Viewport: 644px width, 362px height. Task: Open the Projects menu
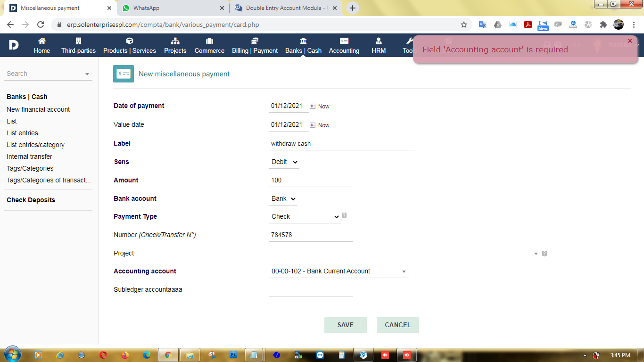click(x=175, y=46)
